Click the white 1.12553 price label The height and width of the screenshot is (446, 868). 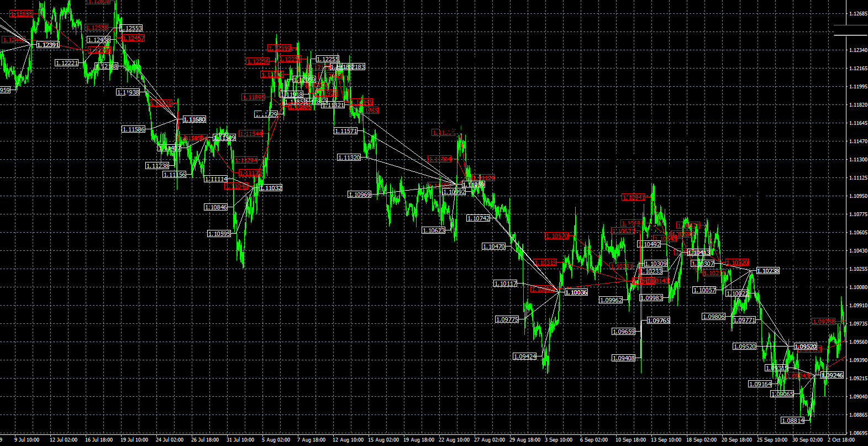point(131,28)
